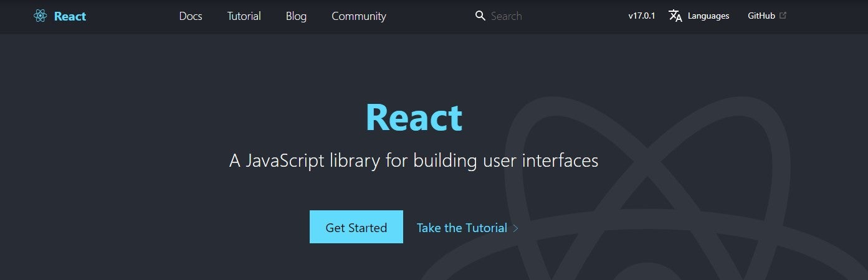Image resolution: width=868 pixels, height=280 pixels.
Task: Open the Docs menu item
Action: click(191, 16)
